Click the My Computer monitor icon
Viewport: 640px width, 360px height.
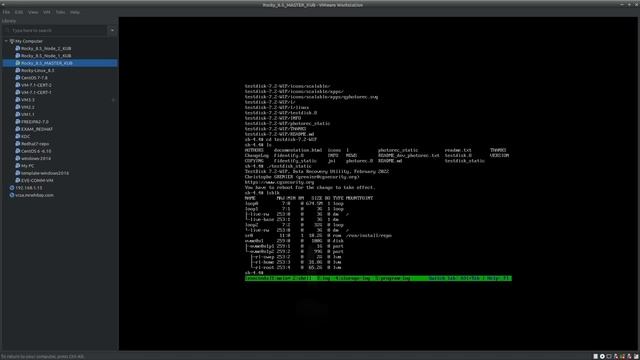tap(12, 41)
